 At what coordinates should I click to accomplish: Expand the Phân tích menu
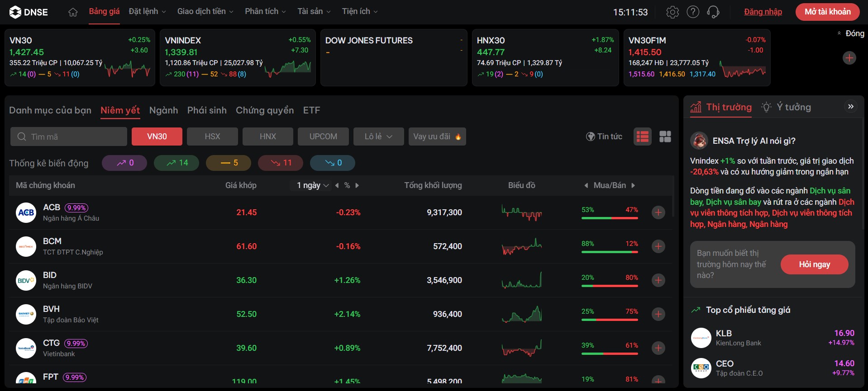tap(266, 11)
